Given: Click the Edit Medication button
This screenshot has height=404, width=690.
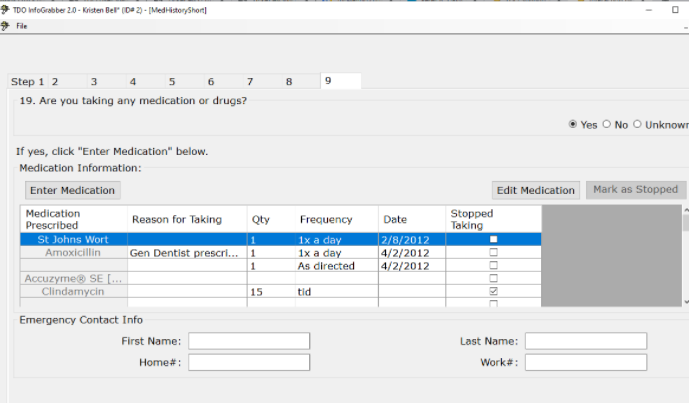Looking at the screenshot, I should (536, 190).
